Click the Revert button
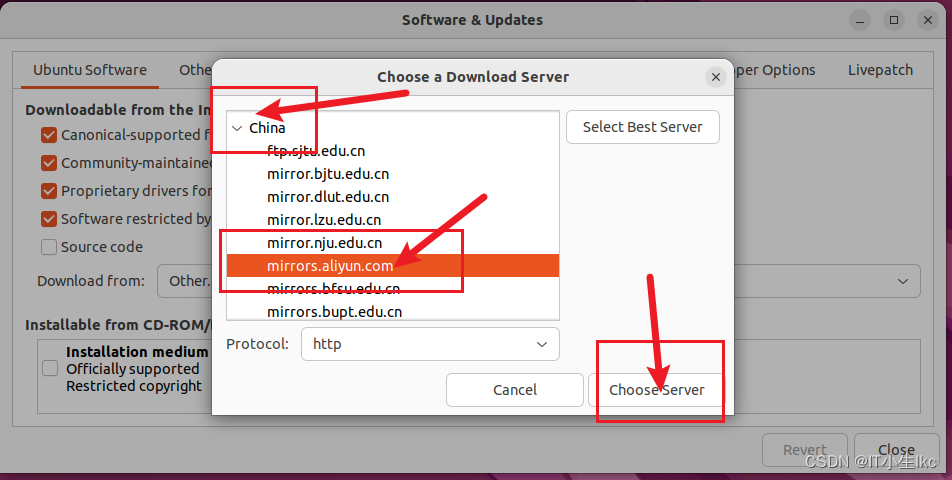The image size is (952, 480). (x=805, y=450)
